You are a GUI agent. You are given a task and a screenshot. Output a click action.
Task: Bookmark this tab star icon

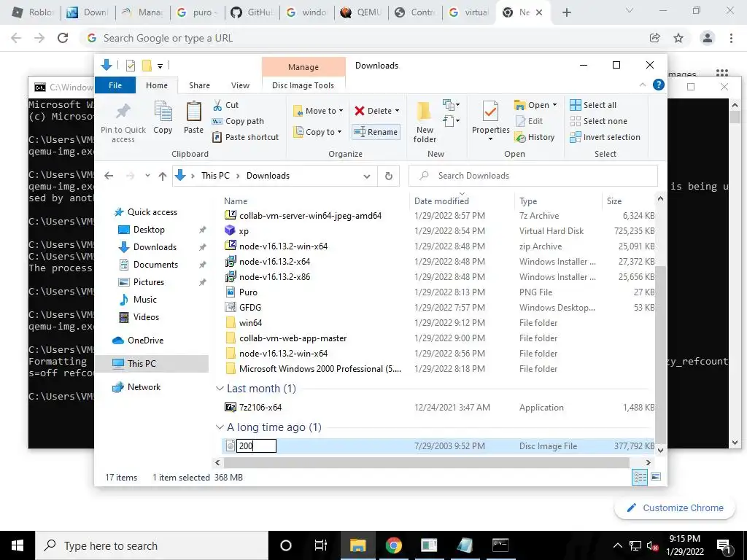click(678, 38)
